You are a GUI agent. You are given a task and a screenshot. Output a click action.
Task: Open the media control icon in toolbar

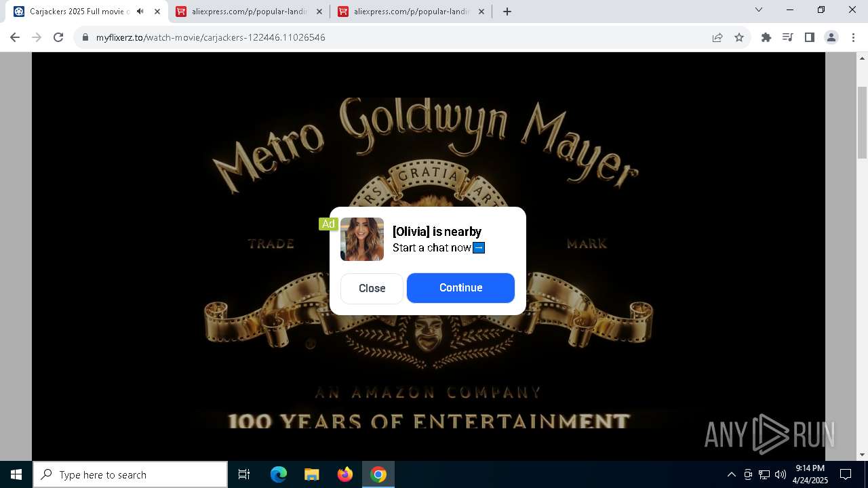[x=787, y=37]
